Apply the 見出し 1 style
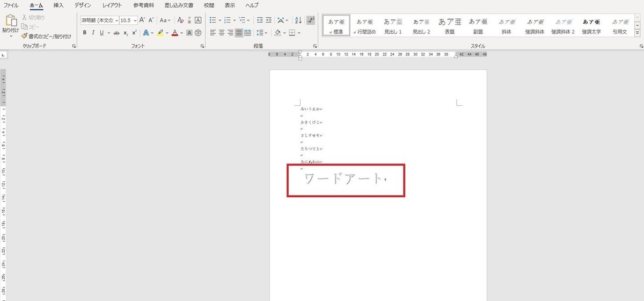 pos(393,25)
